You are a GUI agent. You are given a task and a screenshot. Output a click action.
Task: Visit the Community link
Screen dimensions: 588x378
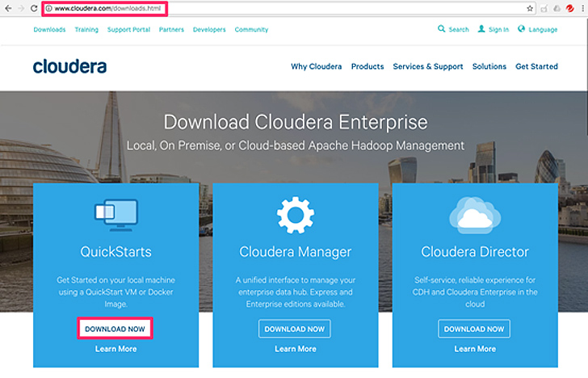coord(251,29)
